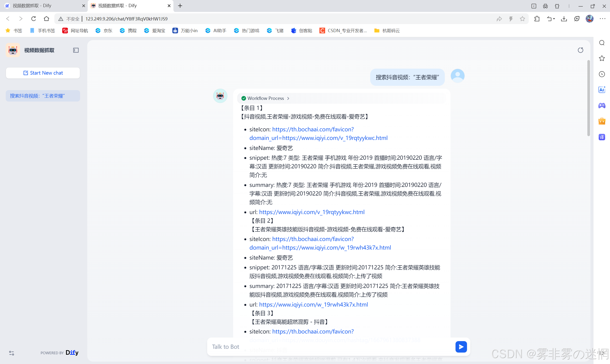Open the downloads icon
The width and height of the screenshot is (610, 364).
point(564,19)
